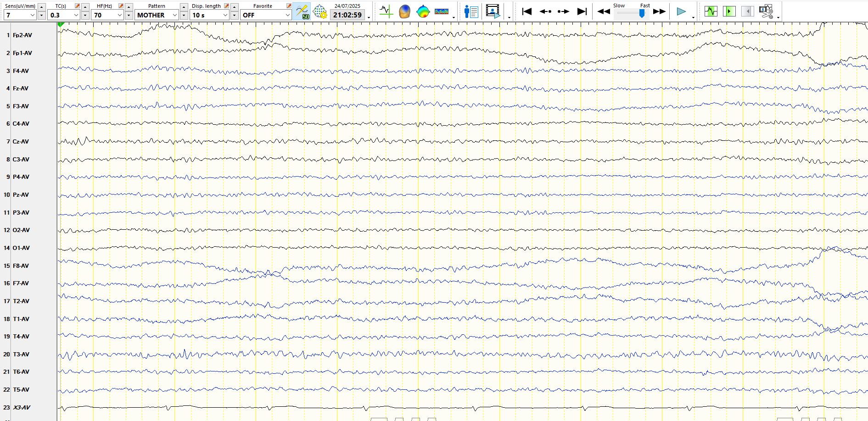The height and width of the screenshot is (421, 868).
Task: Expand the options arrow beside the time display
Action: (369, 17)
